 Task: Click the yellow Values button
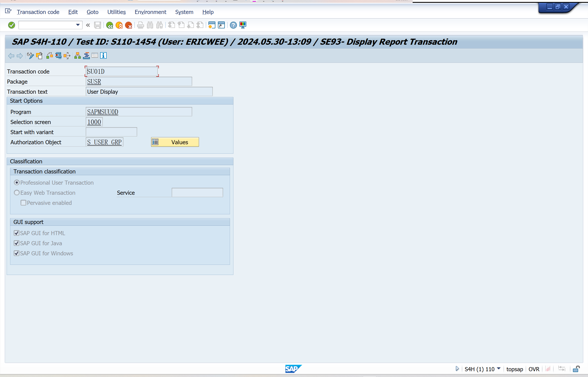(175, 142)
